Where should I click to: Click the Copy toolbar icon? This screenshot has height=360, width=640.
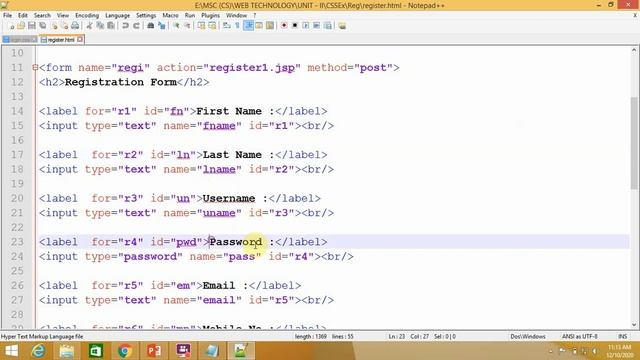click(100, 26)
